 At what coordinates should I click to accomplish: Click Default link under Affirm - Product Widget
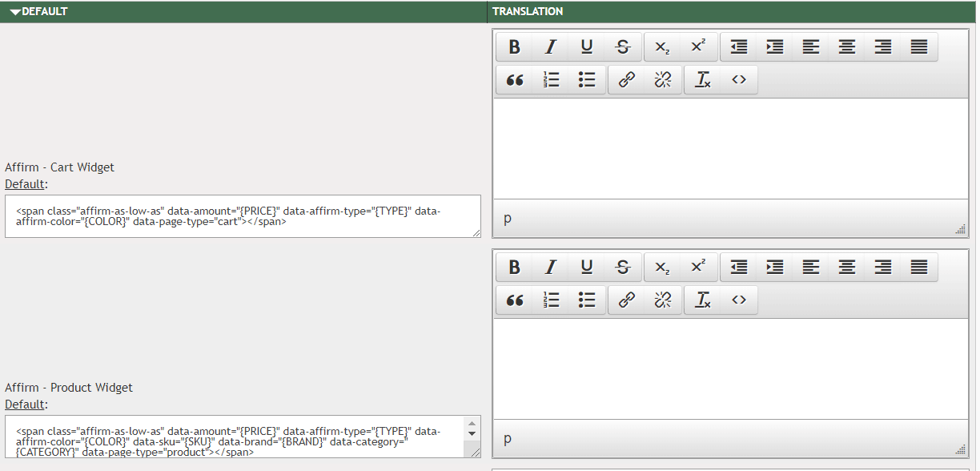(24, 405)
